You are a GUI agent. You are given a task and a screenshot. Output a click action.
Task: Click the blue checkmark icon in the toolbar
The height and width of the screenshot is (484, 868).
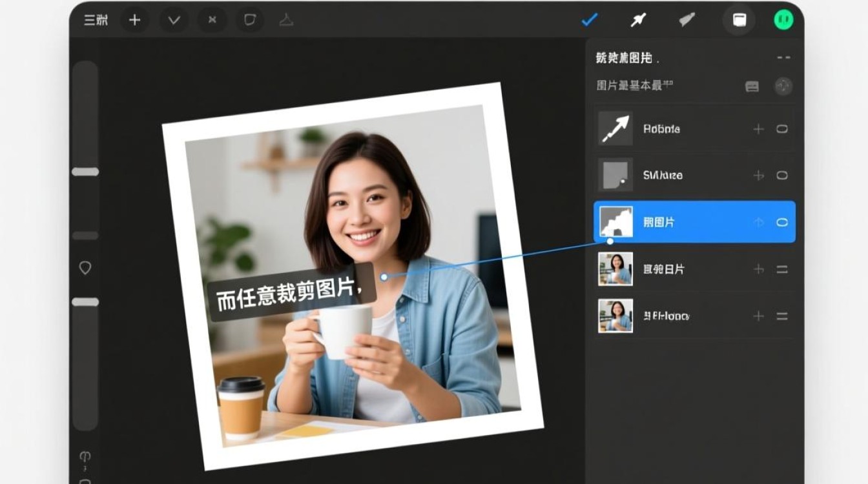tap(588, 19)
